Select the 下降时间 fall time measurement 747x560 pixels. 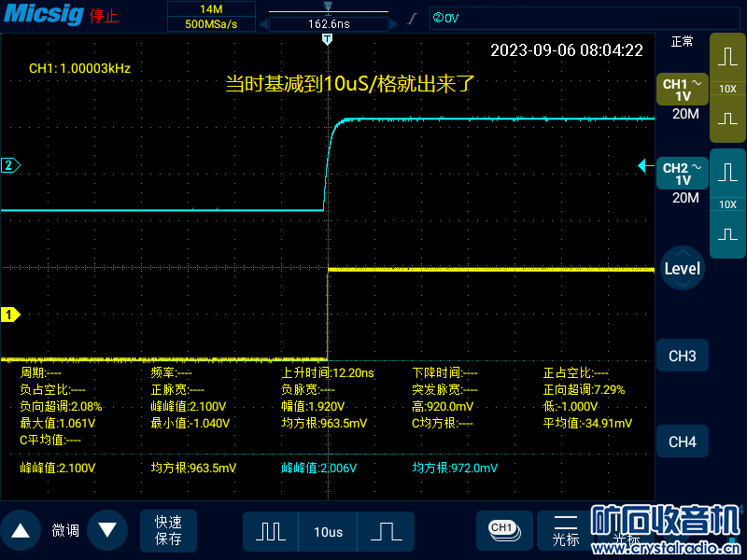444,372
